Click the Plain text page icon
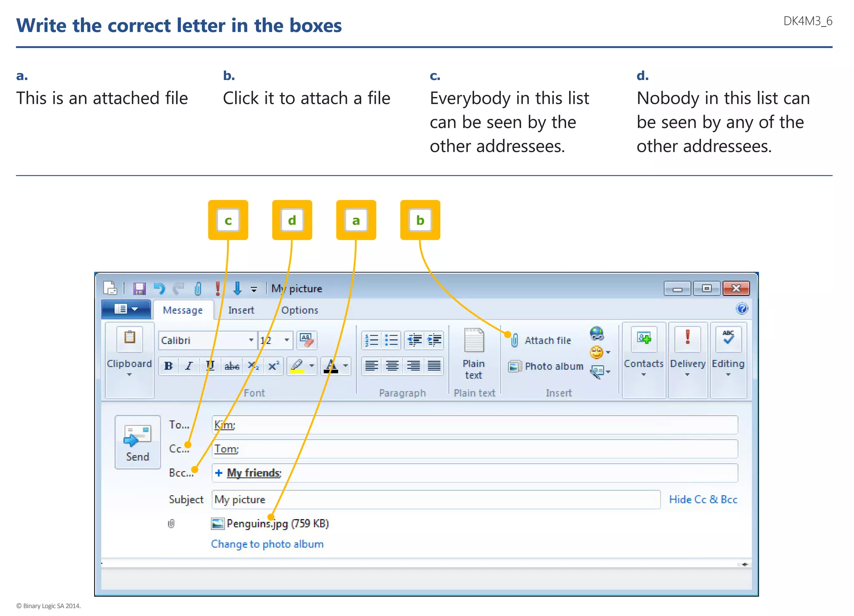Image resolution: width=854 pixels, height=616 pixels. (x=474, y=341)
